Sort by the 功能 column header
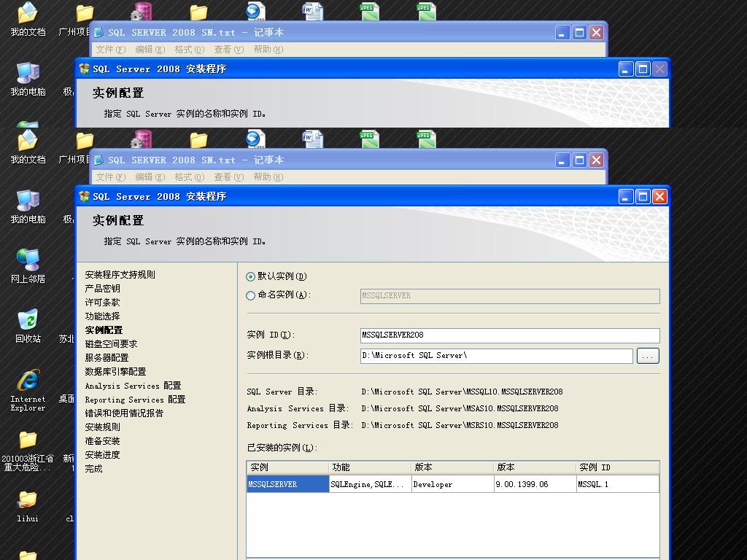 [370, 467]
